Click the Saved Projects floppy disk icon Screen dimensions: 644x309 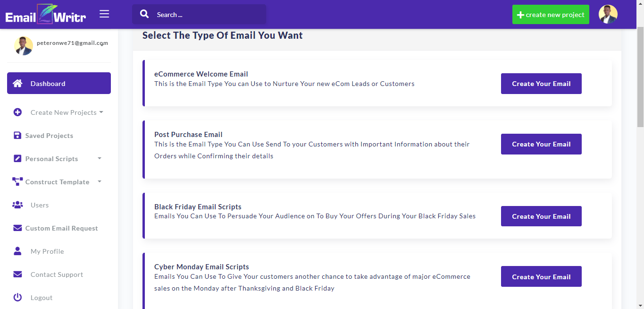pyautogui.click(x=17, y=136)
